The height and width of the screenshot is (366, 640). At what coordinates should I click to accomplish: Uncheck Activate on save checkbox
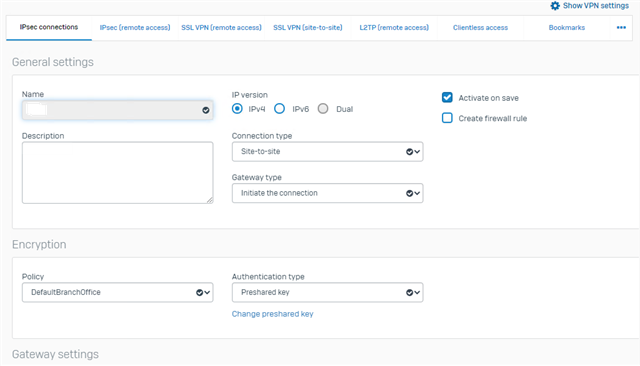[x=447, y=98]
